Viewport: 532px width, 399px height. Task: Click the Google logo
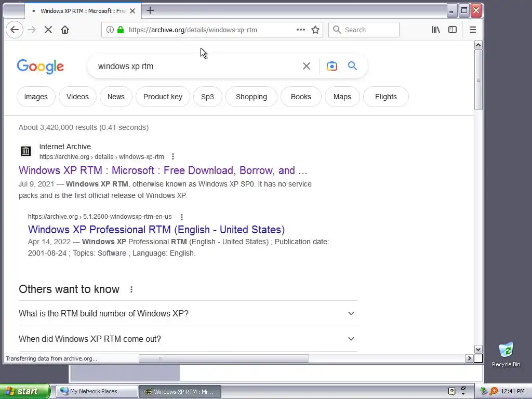pos(41,66)
